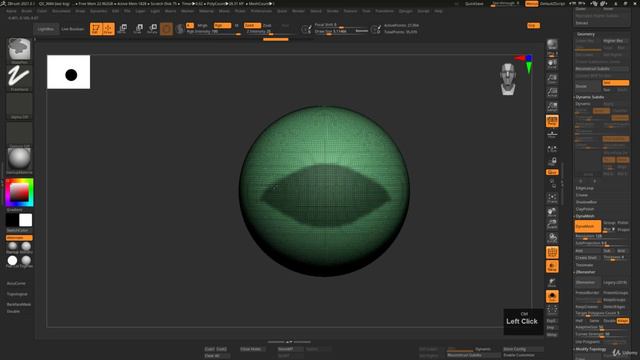The image size is (640, 360).
Task: Toggle the Floor grid
Action: (x=552, y=134)
